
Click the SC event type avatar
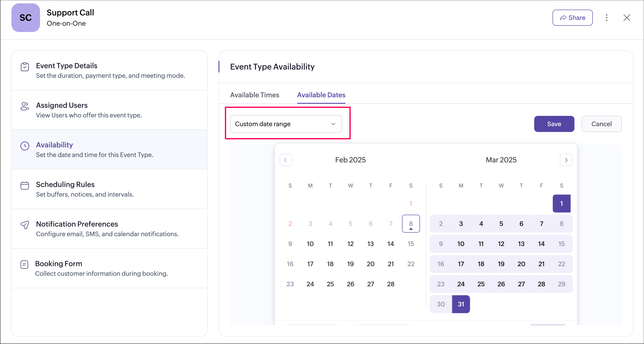coord(26,18)
